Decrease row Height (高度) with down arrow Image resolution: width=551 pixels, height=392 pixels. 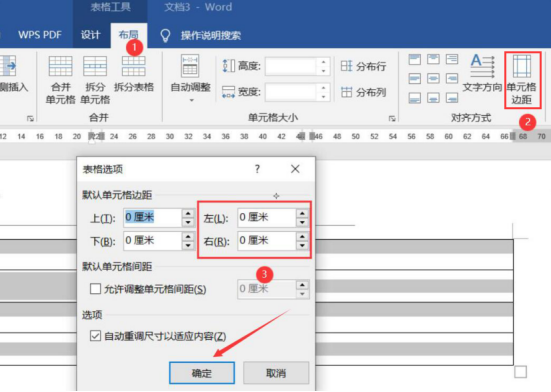324,71
